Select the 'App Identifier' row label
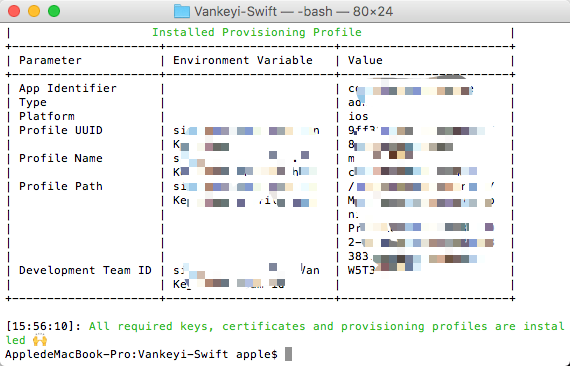 coord(68,88)
